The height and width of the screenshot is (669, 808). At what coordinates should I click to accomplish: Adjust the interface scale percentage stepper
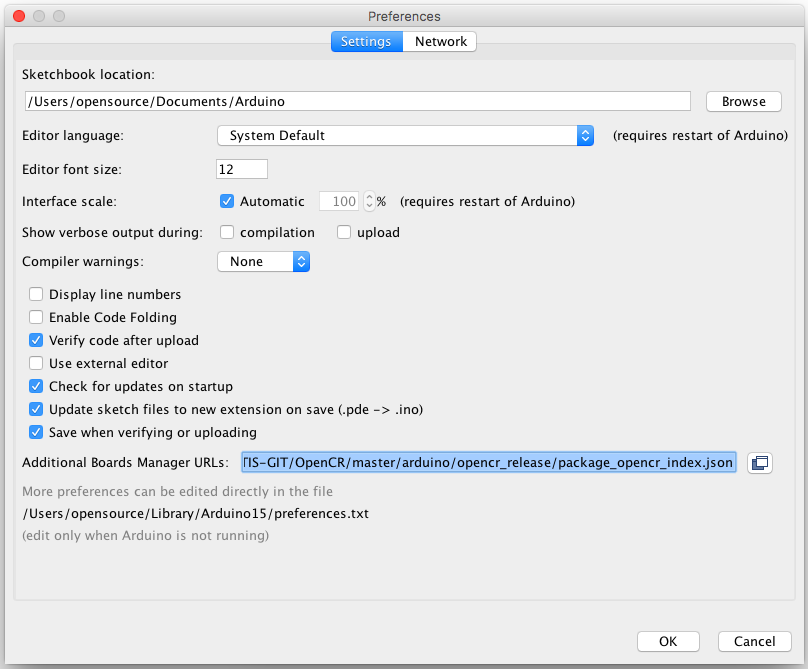click(369, 201)
